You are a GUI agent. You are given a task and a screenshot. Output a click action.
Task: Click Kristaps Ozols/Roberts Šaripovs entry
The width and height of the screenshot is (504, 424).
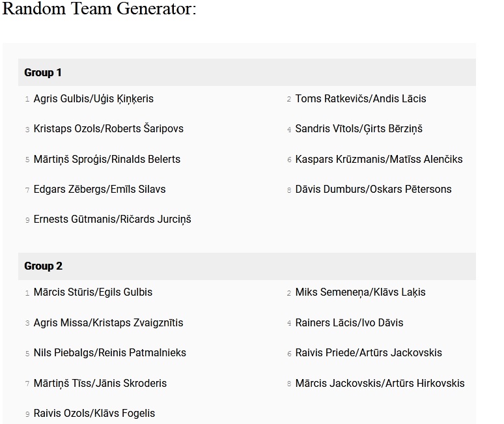[x=108, y=129]
